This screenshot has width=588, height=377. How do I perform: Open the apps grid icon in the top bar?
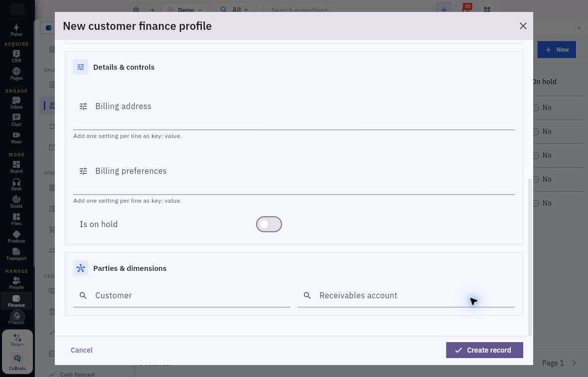tap(487, 9)
